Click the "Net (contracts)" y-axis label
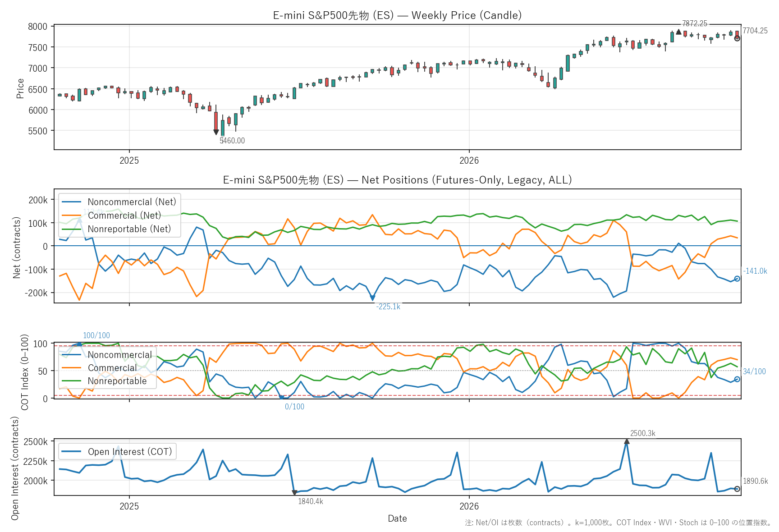 coord(17,248)
